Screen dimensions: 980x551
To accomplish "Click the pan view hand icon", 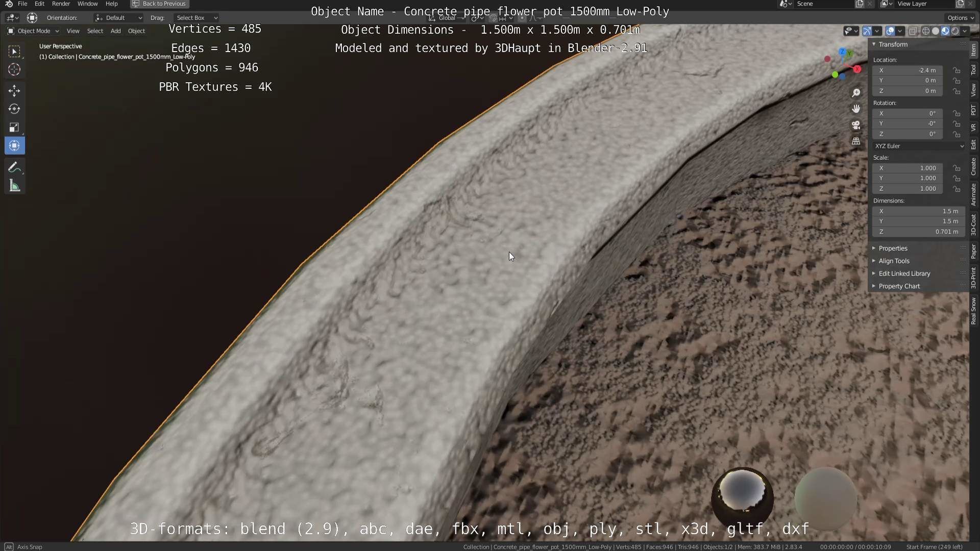I will coord(856,109).
